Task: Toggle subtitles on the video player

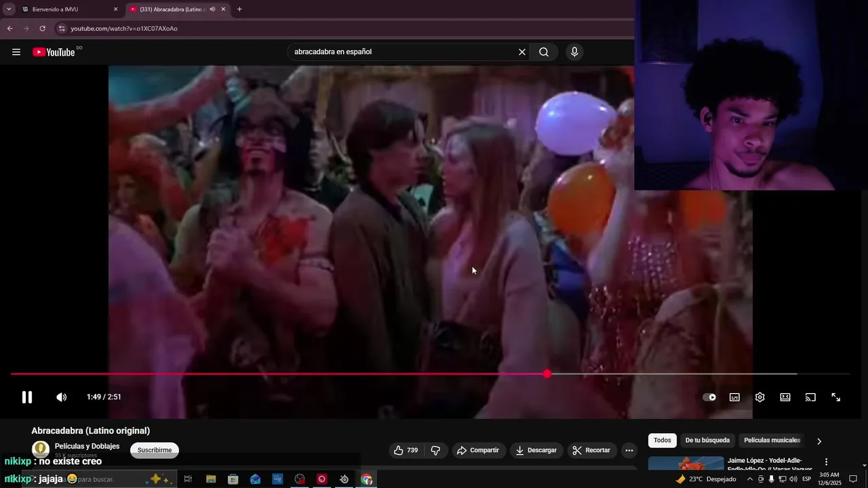Action: click(734, 397)
